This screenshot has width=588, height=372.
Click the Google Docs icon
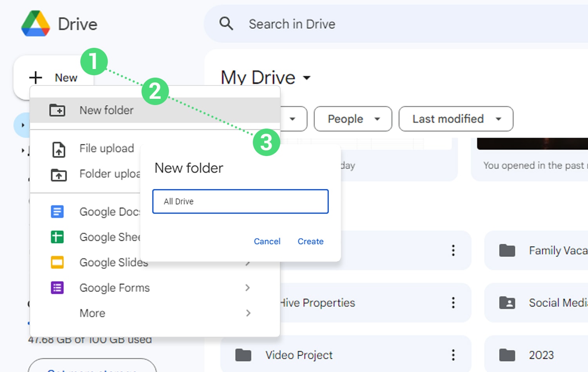tap(57, 212)
